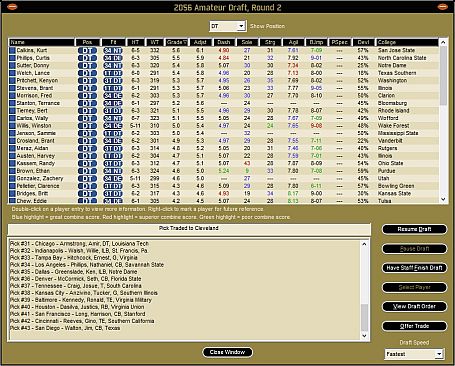
Task: Sort the table by the Agil column
Action: click(x=293, y=42)
